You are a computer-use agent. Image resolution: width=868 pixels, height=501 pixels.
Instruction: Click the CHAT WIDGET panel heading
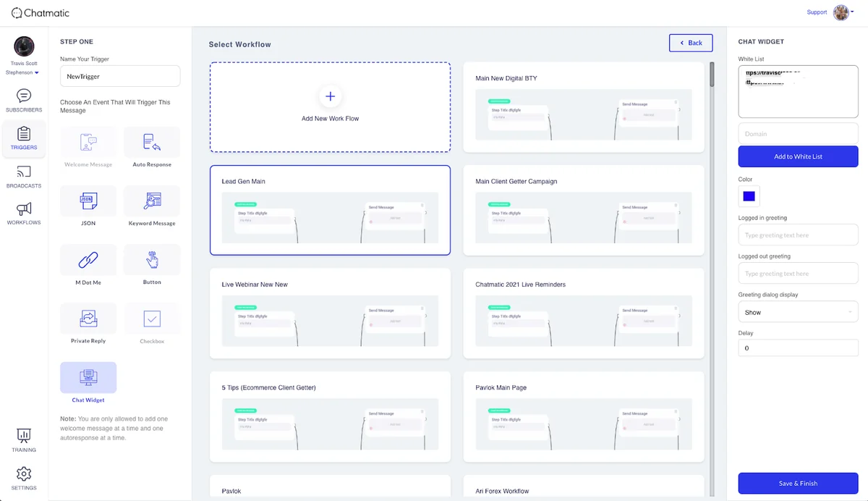click(761, 42)
